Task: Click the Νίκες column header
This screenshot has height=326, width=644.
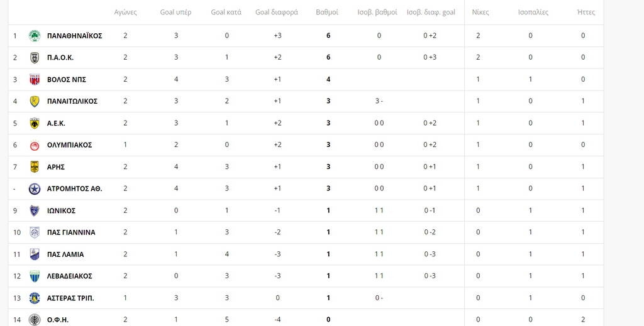Action: click(480, 13)
